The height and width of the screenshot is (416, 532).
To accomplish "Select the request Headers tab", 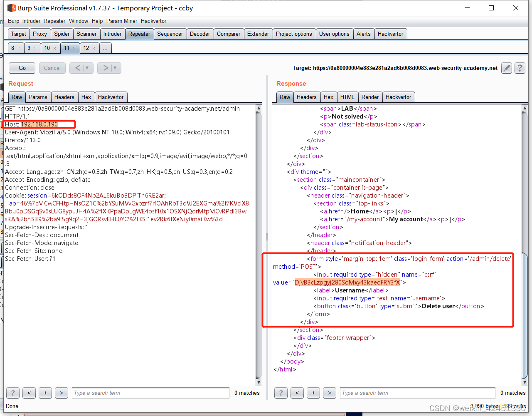I will (64, 97).
